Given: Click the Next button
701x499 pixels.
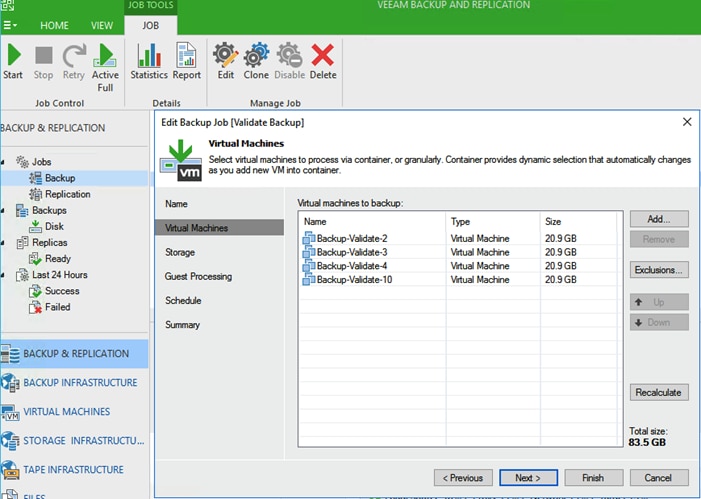Looking at the screenshot, I should [528, 478].
